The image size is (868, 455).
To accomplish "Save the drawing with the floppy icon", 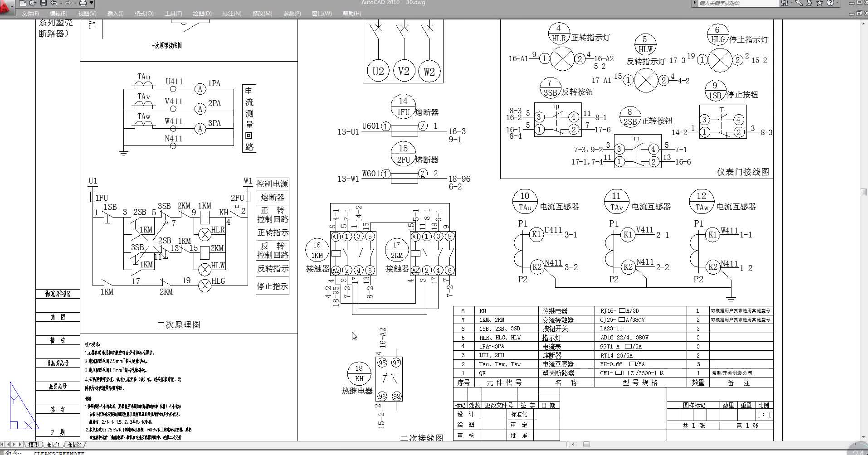I will point(44,3).
